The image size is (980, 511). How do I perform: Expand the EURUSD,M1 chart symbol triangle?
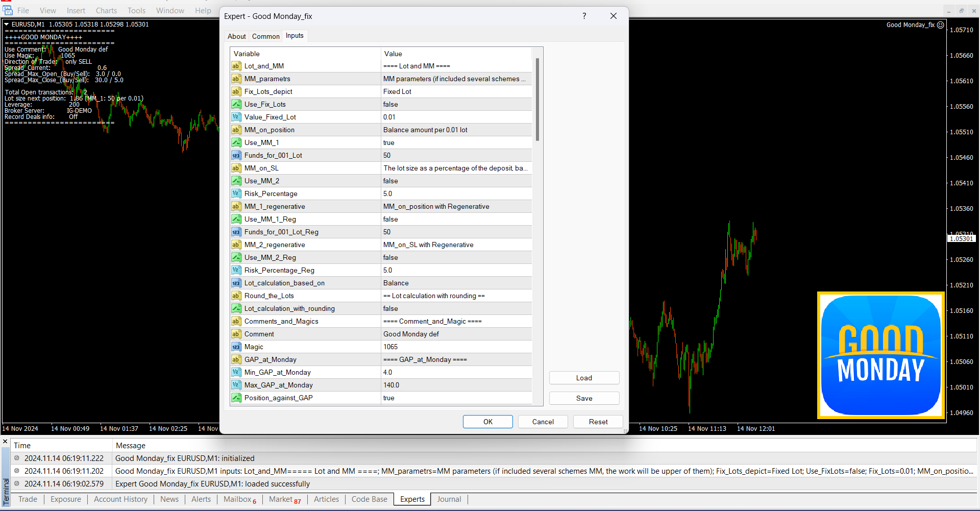(7, 24)
